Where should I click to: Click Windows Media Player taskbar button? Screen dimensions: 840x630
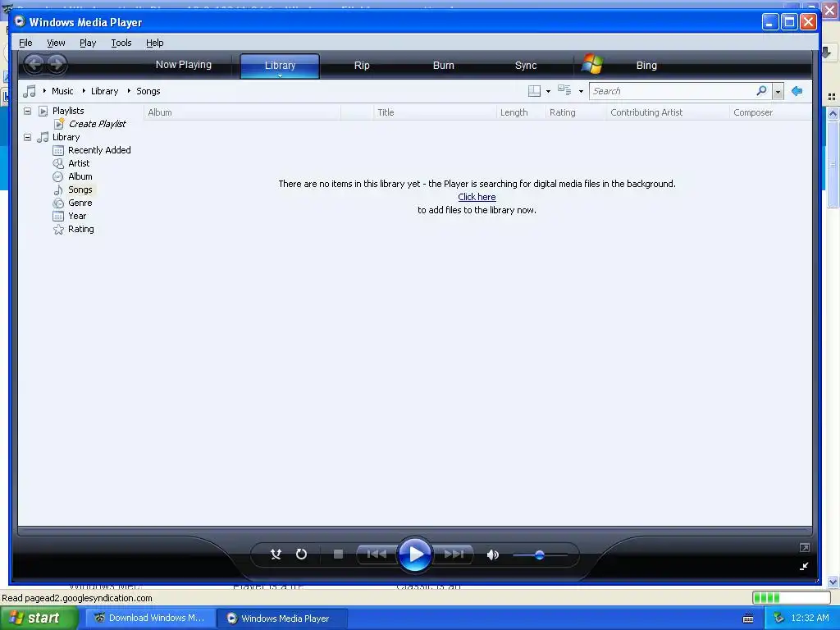pos(282,619)
